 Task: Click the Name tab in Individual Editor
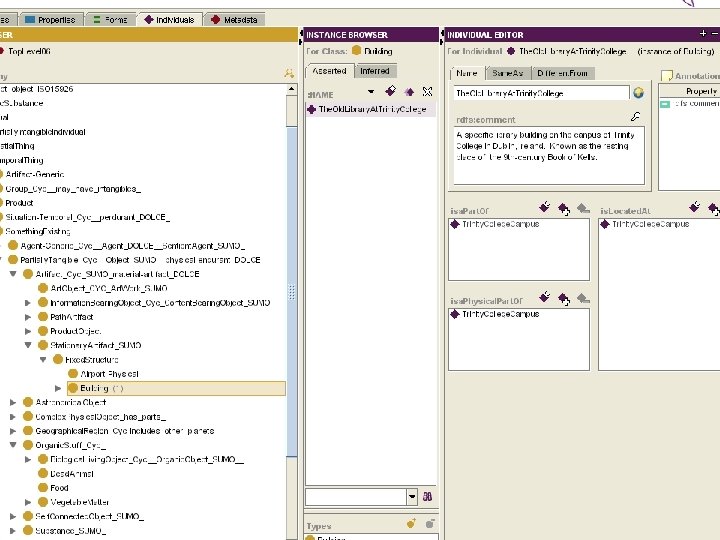(x=467, y=73)
